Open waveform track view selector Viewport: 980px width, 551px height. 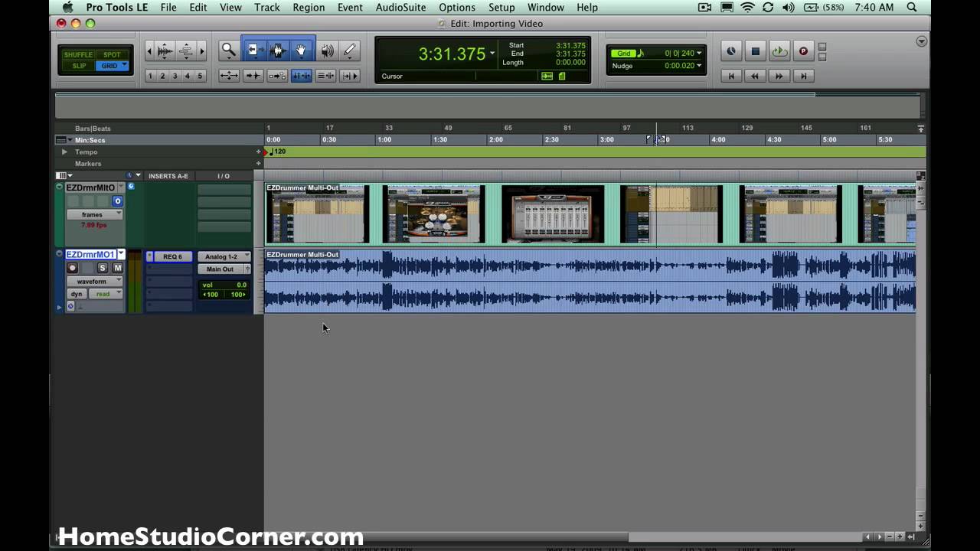[x=94, y=282]
